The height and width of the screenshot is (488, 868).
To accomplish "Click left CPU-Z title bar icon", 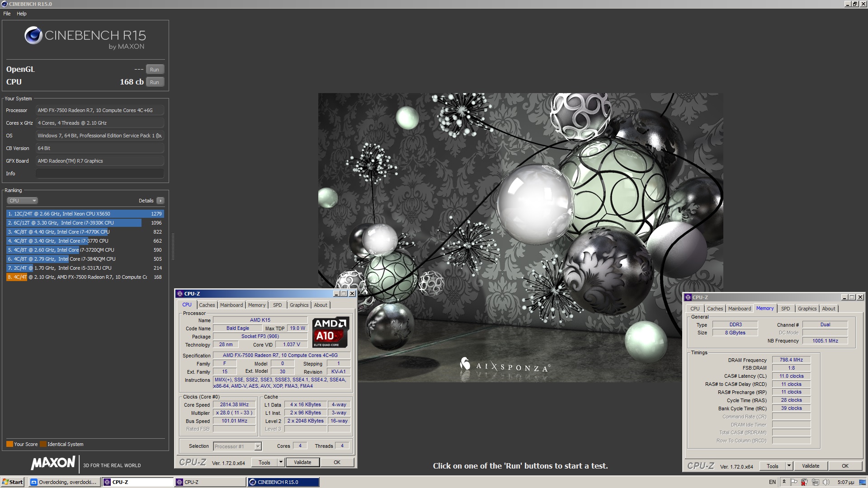I will point(180,294).
